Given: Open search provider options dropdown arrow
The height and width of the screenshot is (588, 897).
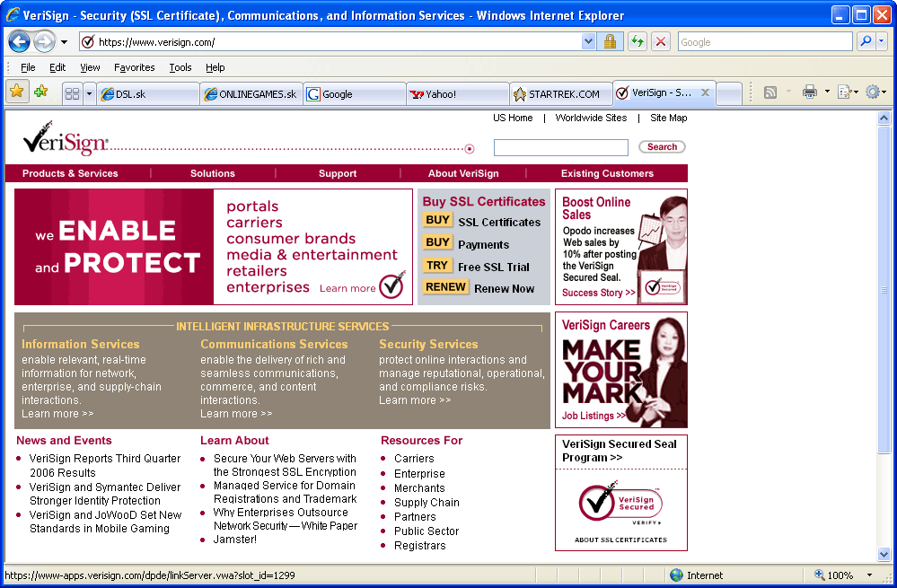Looking at the screenshot, I should click(x=882, y=41).
